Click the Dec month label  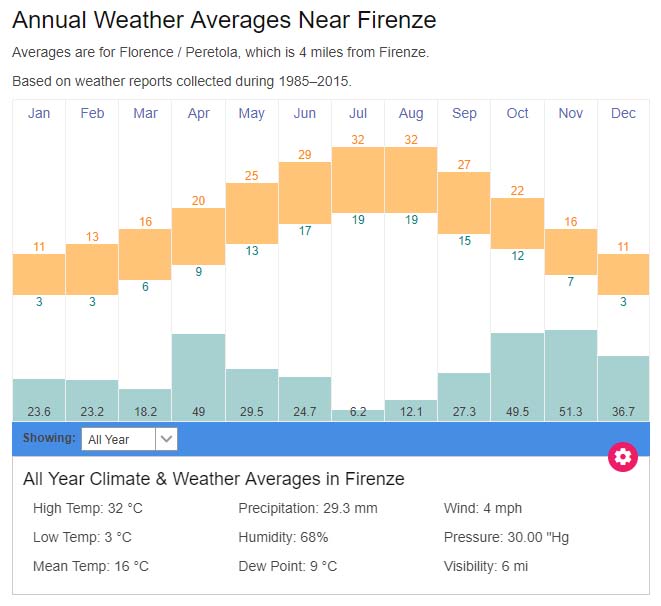(x=623, y=113)
